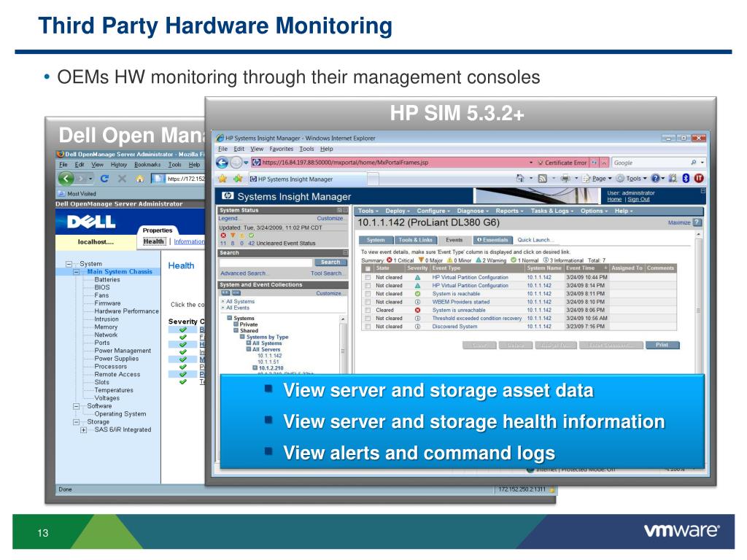Click red round icon at toolbar end
Screen dimensions: 747x560
tap(699, 178)
